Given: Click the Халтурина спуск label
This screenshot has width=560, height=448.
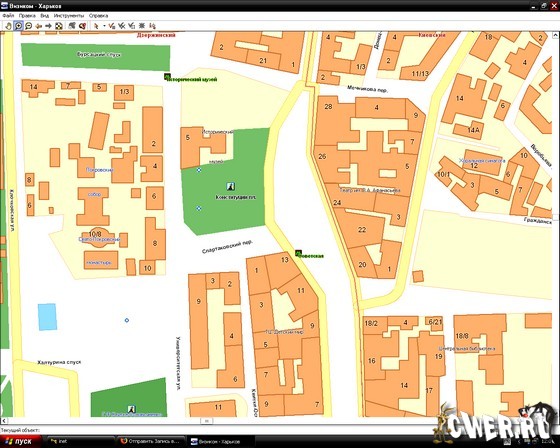Looking at the screenshot, I should pyautogui.click(x=59, y=362).
